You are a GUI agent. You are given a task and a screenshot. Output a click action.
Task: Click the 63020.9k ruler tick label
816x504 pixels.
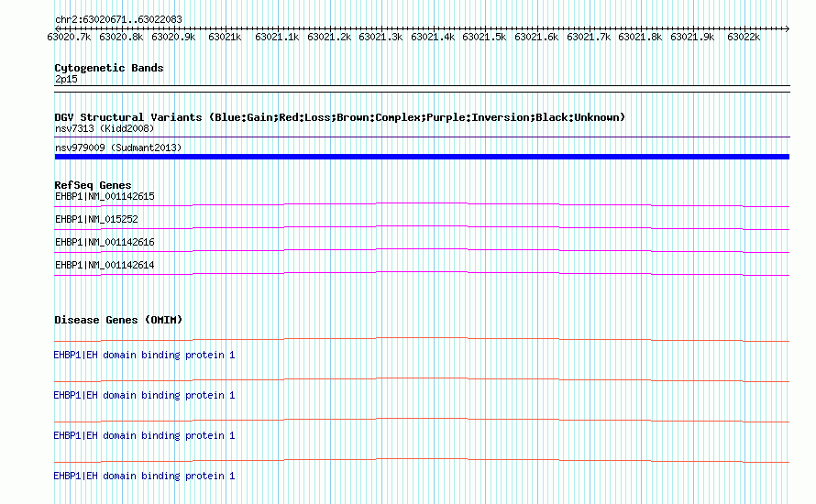[x=173, y=37]
